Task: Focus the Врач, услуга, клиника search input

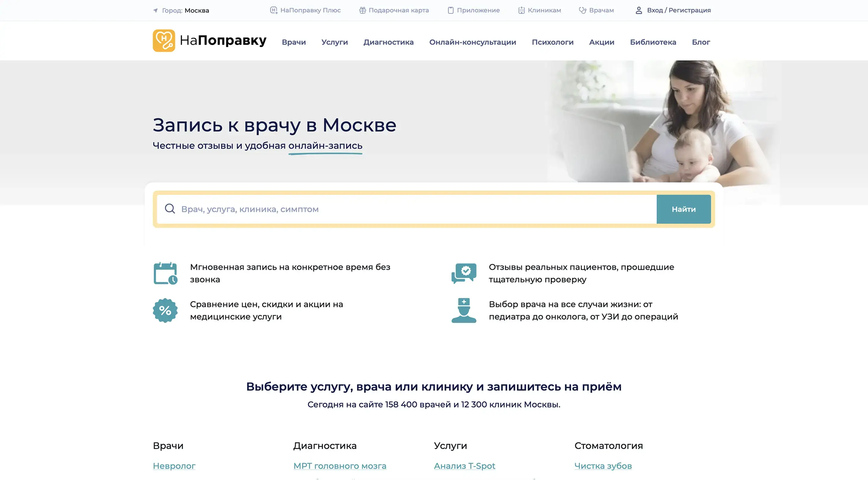Action: coord(404,209)
